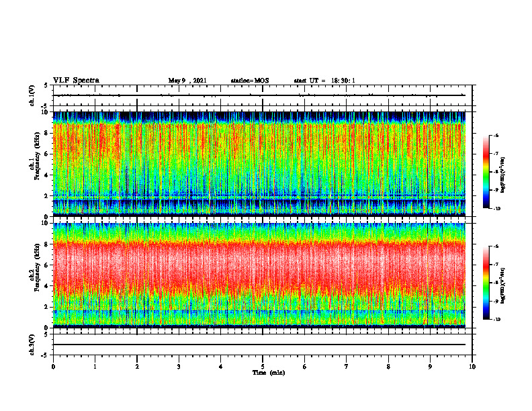Click the ch.1 colorbar "-8" tick label
Image resolution: width=532 pixels, height=411 pixels.
pyautogui.click(x=496, y=172)
